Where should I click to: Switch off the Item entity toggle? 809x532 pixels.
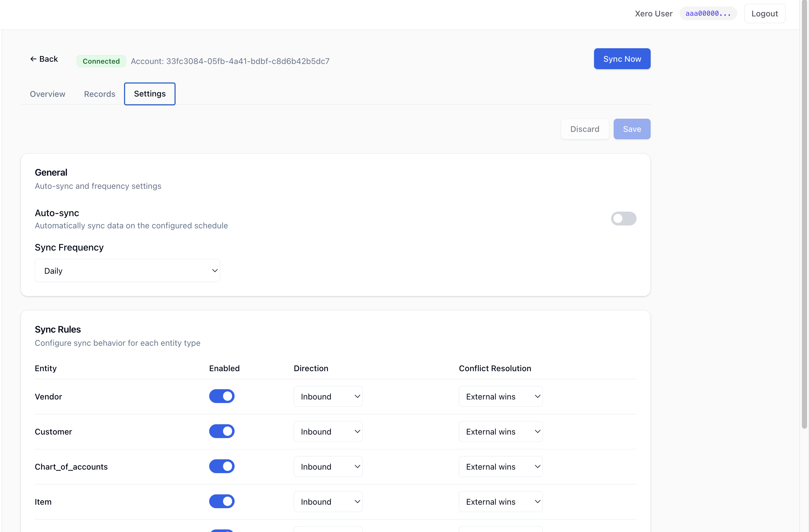pyautogui.click(x=222, y=501)
